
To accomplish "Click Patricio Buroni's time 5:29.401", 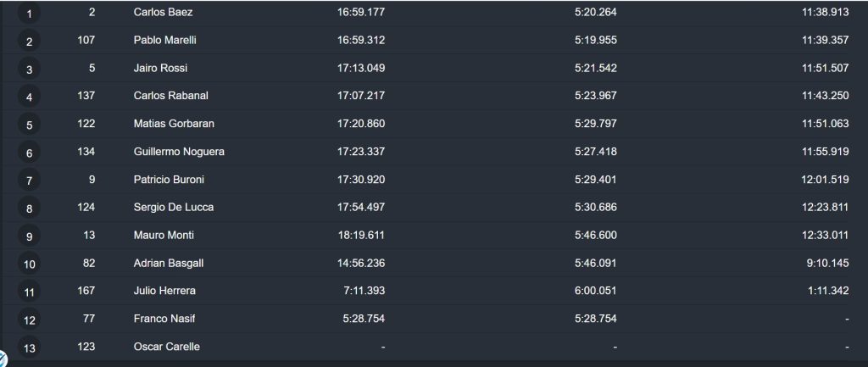I will point(595,180).
